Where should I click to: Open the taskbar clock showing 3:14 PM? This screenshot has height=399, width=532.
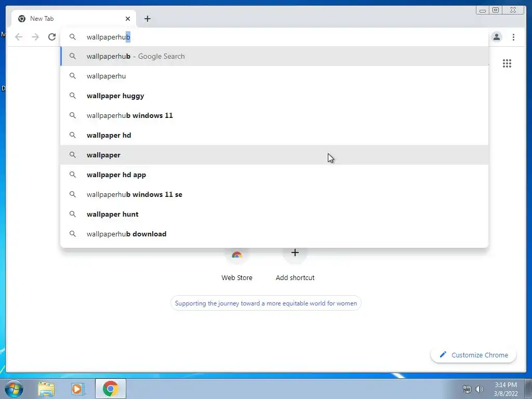[x=506, y=389]
